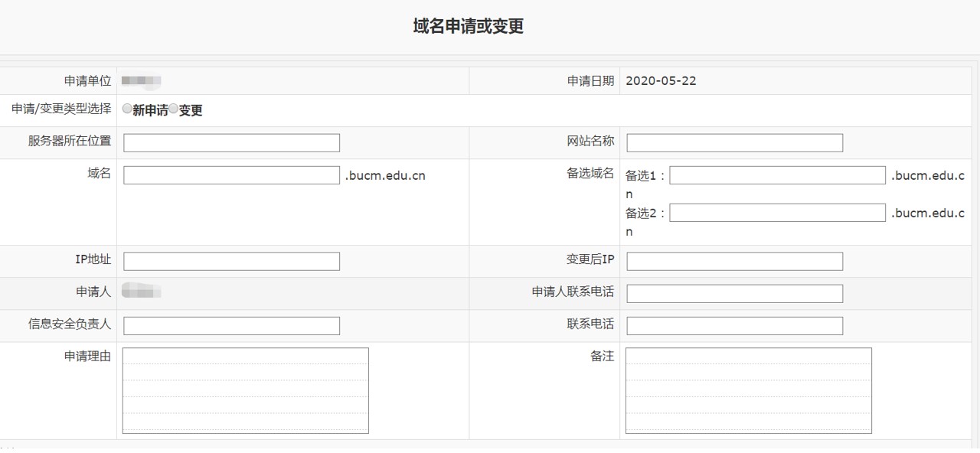Click the .bucm.edu.cn suffix after 域名 field
Viewport: 980px width, 453px height.
385,175
